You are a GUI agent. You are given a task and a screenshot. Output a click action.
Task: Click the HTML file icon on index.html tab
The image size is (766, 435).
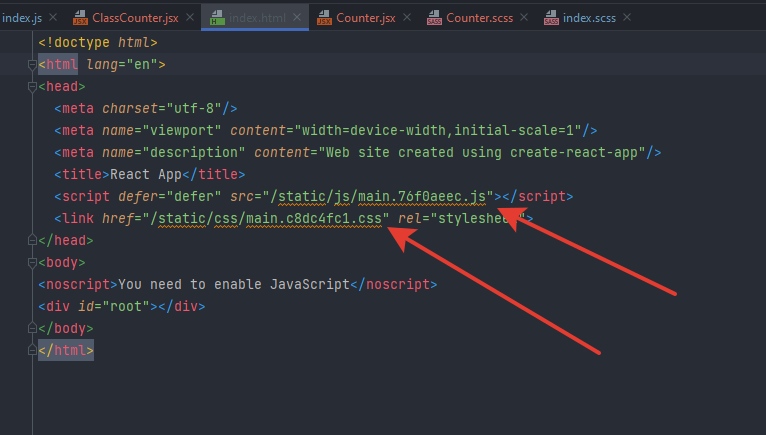click(217, 18)
